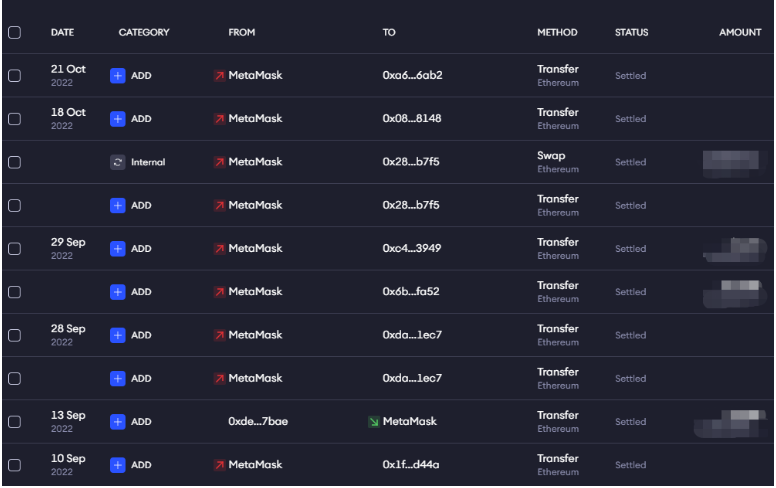Click the blue ADD plus icon for 21 Oct
Image resolution: width=776 pixels, height=488 pixels.
click(117, 76)
